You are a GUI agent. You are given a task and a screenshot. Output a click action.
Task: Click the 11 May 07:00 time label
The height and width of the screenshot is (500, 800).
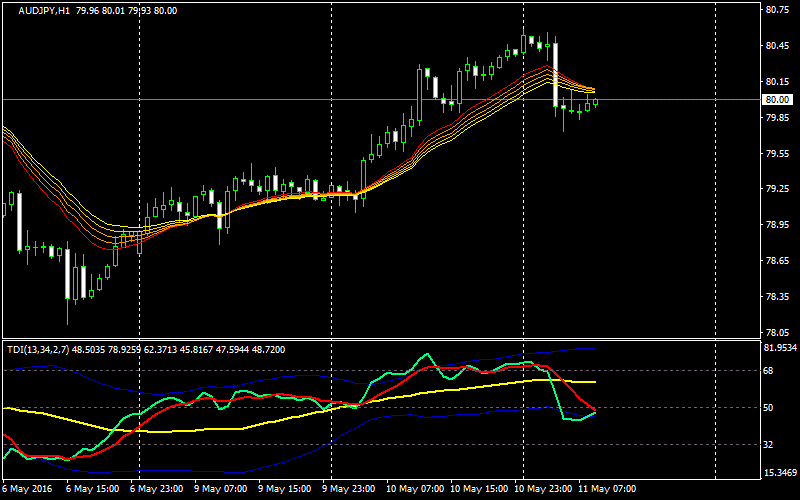pos(612,490)
